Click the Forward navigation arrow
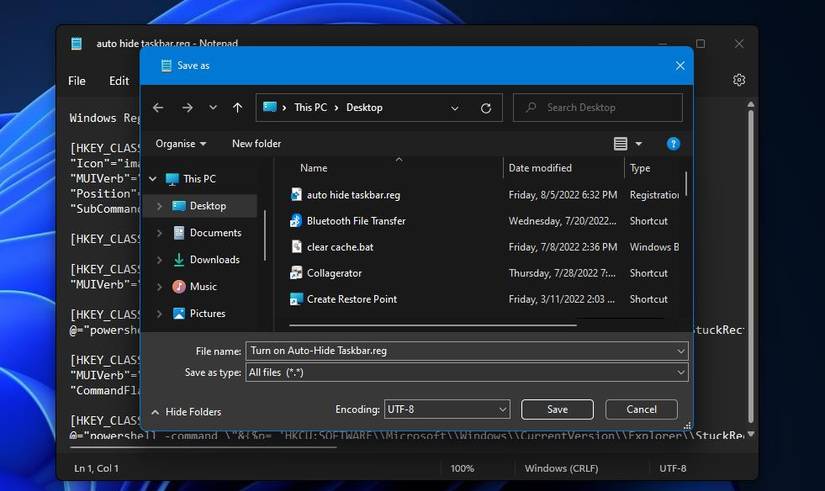This screenshot has height=491, width=825. point(187,108)
